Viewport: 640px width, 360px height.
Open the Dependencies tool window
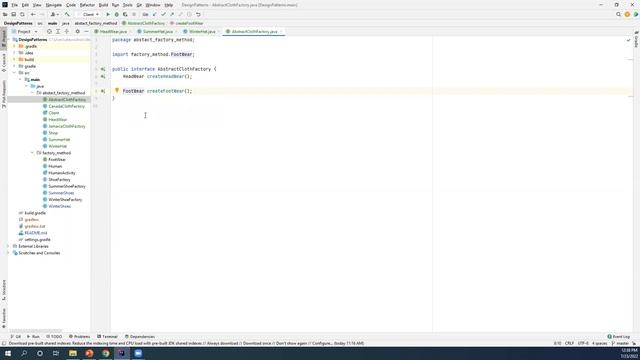point(140,337)
